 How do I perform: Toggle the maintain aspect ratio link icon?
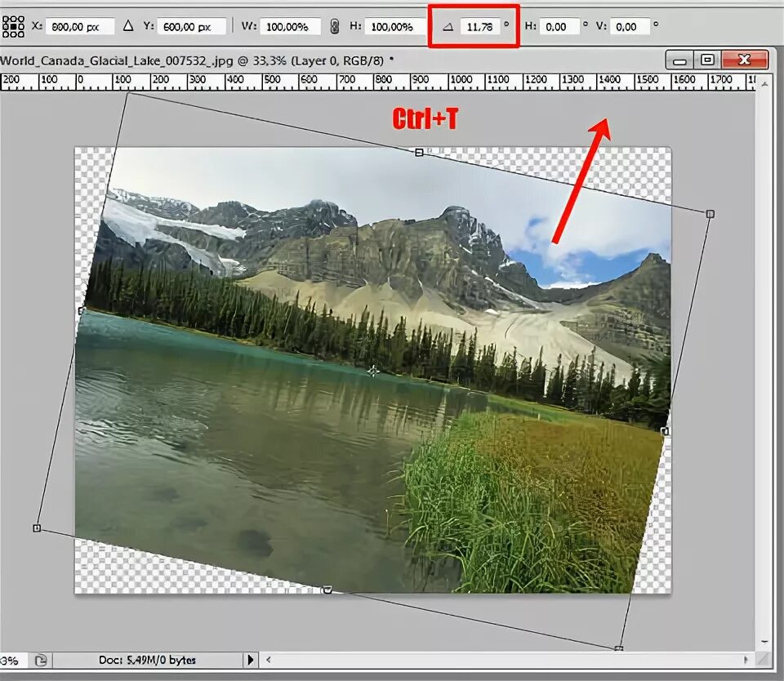coord(335,26)
